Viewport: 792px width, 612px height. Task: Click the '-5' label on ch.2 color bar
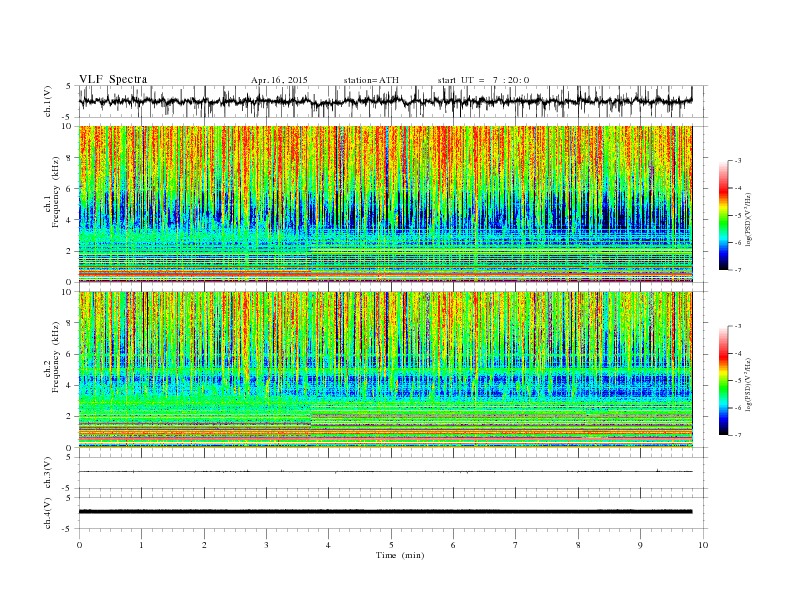click(x=738, y=381)
